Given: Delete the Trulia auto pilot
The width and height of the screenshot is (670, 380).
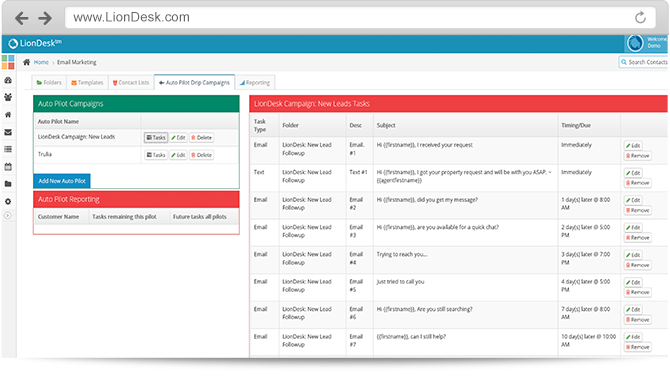Looking at the screenshot, I should (x=201, y=155).
